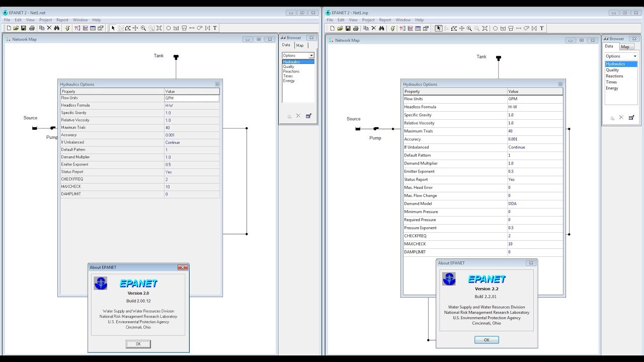Select Add Pipe tool in Net1.inp toolbar
This screenshot has width=644, height=362.
point(519,28)
